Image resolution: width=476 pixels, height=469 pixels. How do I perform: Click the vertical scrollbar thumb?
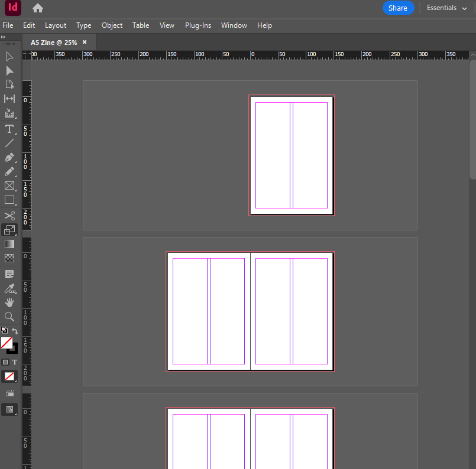tap(472, 120)
